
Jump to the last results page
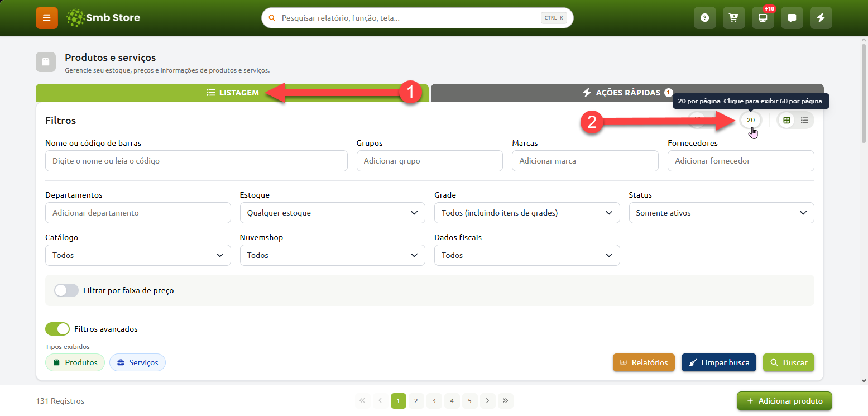point(506,401)
